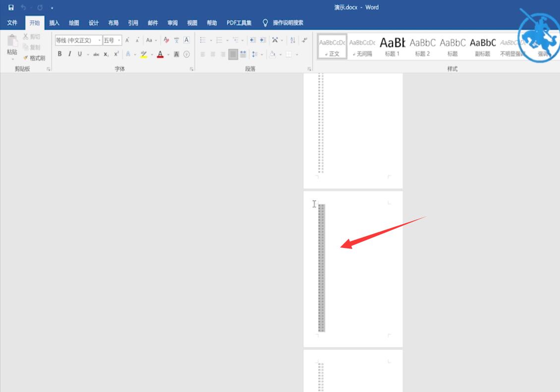This screenshot has height=392, width=560.
Task: Open the font name dropdown
Action: (79, 40)
